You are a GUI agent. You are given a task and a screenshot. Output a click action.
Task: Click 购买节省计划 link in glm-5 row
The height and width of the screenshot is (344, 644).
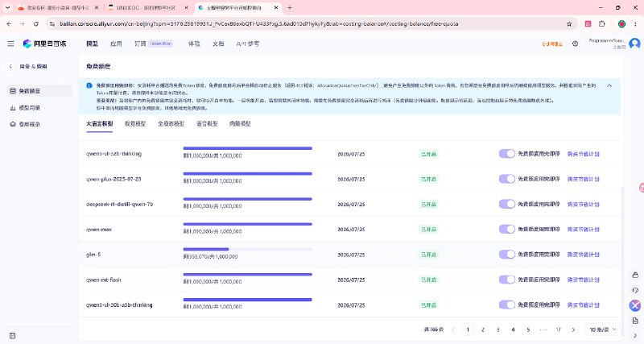click(x=583, y=255)
